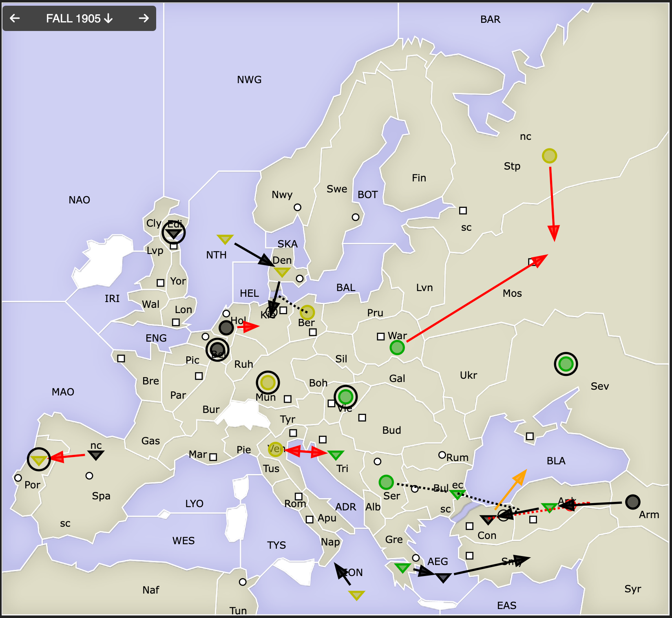Viewport: 672px width, 618px height.
Task: Pick the yellow fleet in the Ionian Sea
Action: (x=356, y=595)
